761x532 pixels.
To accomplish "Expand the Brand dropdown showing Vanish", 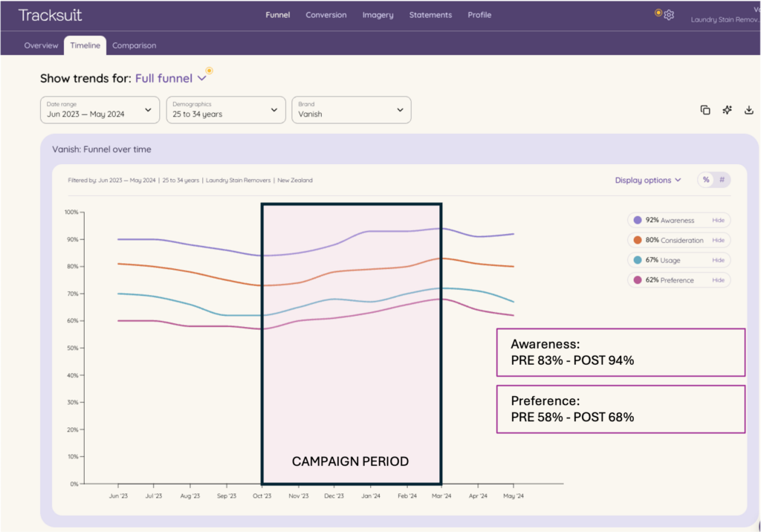I will tap(351, 110).
